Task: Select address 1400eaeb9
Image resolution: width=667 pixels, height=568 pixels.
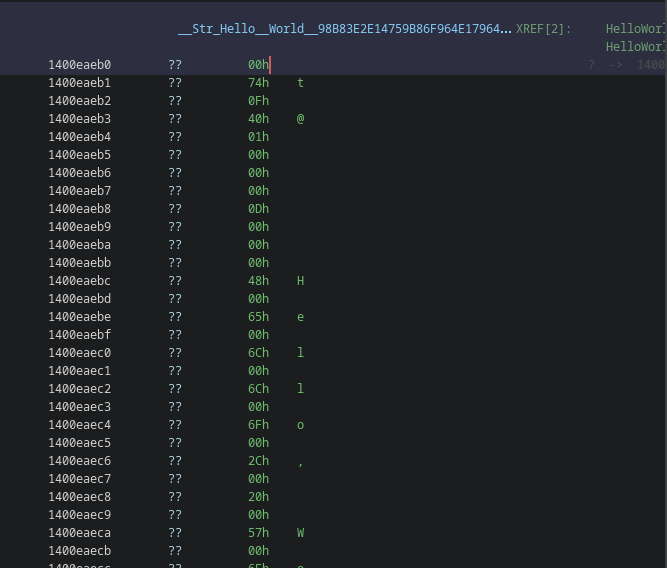Action: click(80, 227)
